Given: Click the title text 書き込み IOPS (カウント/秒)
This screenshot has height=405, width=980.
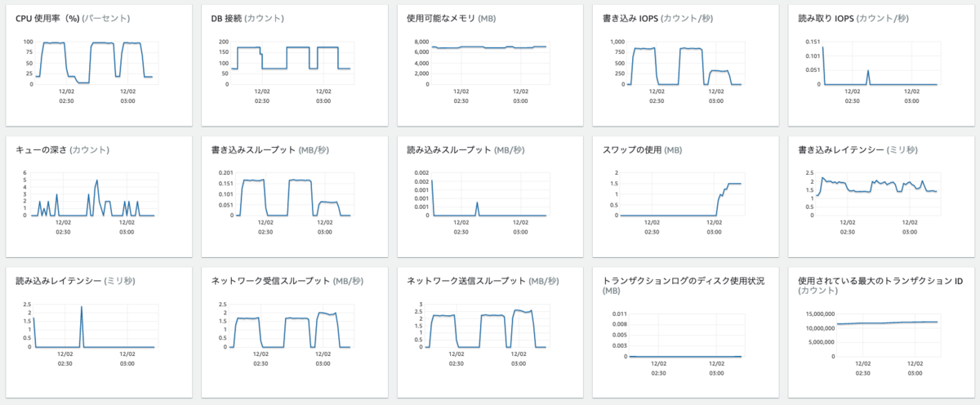Looking at the screenshot, I should [657, 17].
